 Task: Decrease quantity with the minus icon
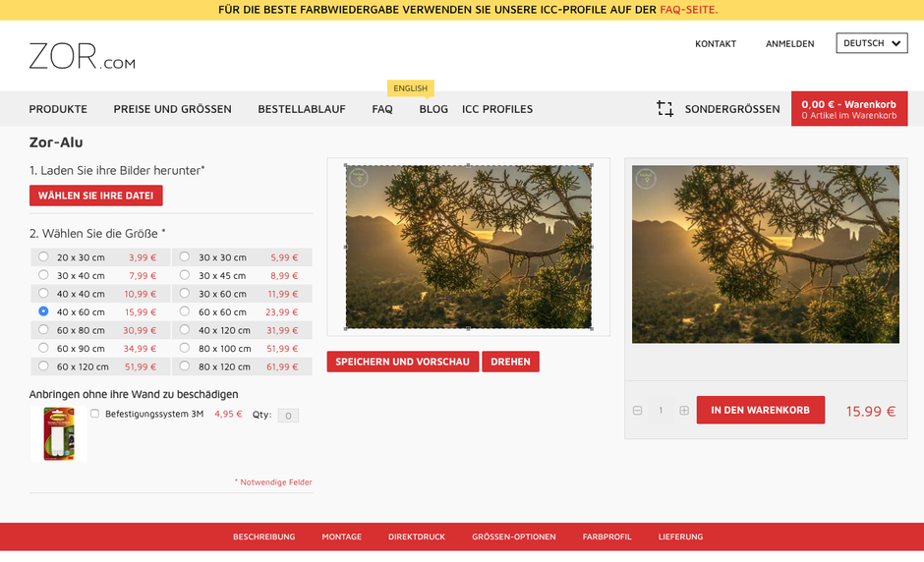point(637,411)
